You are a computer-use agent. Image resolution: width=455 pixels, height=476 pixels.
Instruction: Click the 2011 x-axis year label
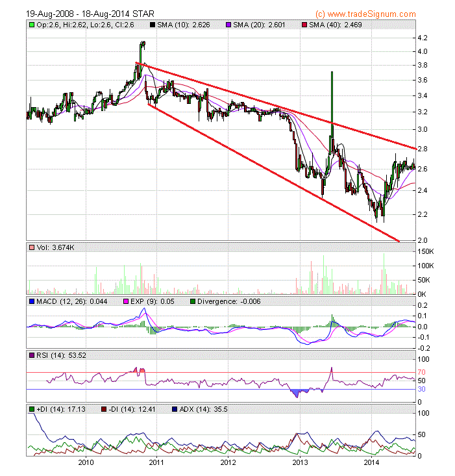click(x=156, y=462)
